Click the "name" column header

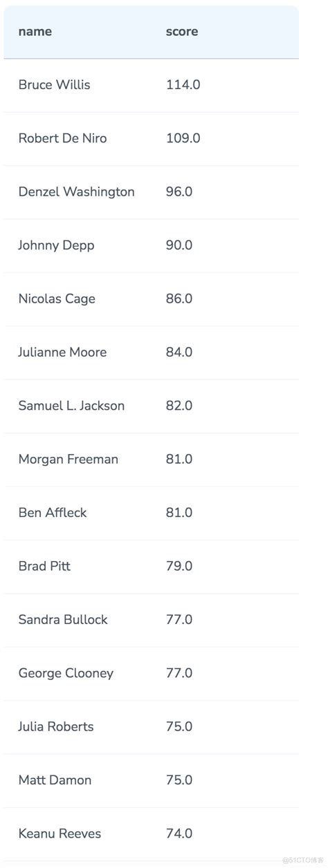(x=35, y=32)
